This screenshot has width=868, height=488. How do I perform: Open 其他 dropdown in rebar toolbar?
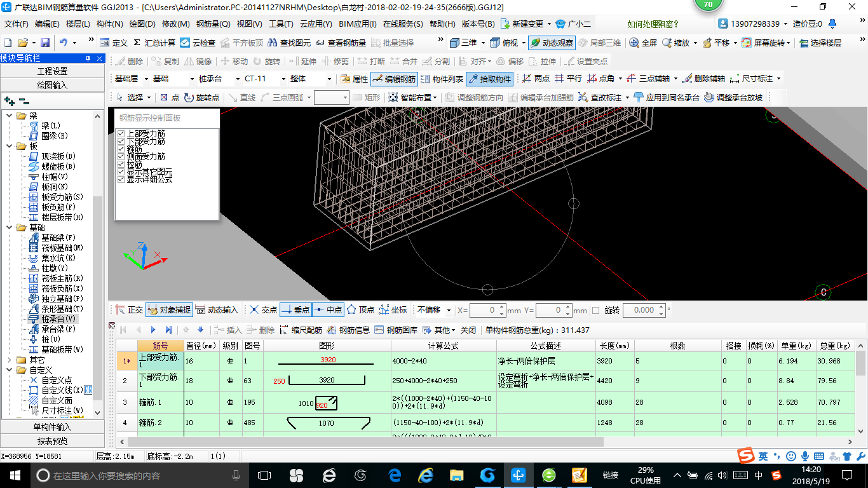tap(440, 330)
